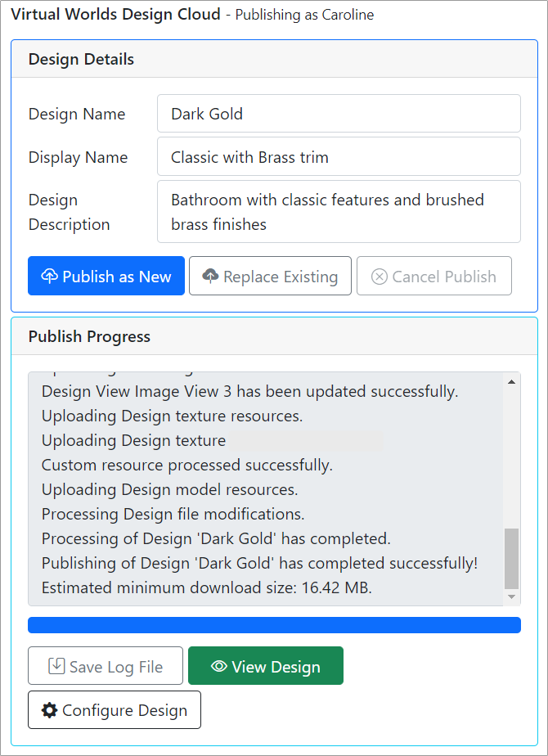Click the Cancel Publish button

(x=433, y=276)
